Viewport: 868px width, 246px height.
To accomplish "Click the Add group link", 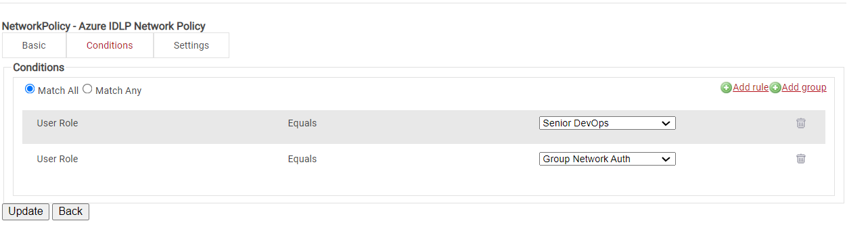I will (804, 87).
